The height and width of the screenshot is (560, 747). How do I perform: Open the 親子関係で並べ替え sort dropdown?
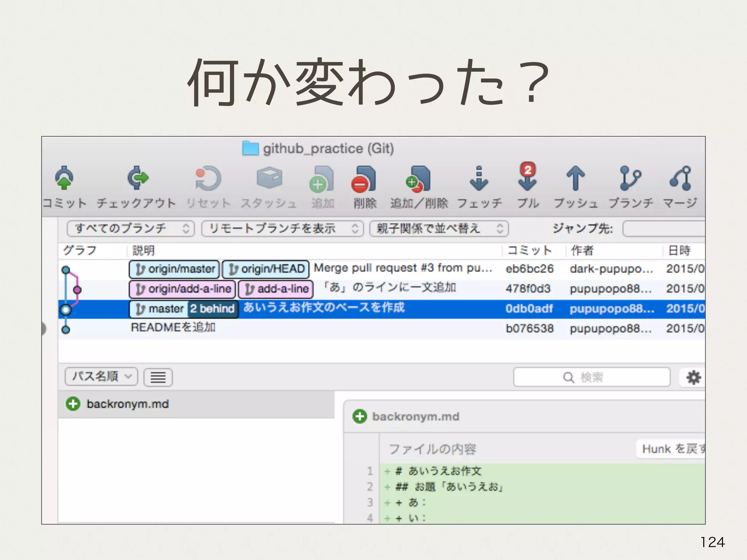click(439, 229)
